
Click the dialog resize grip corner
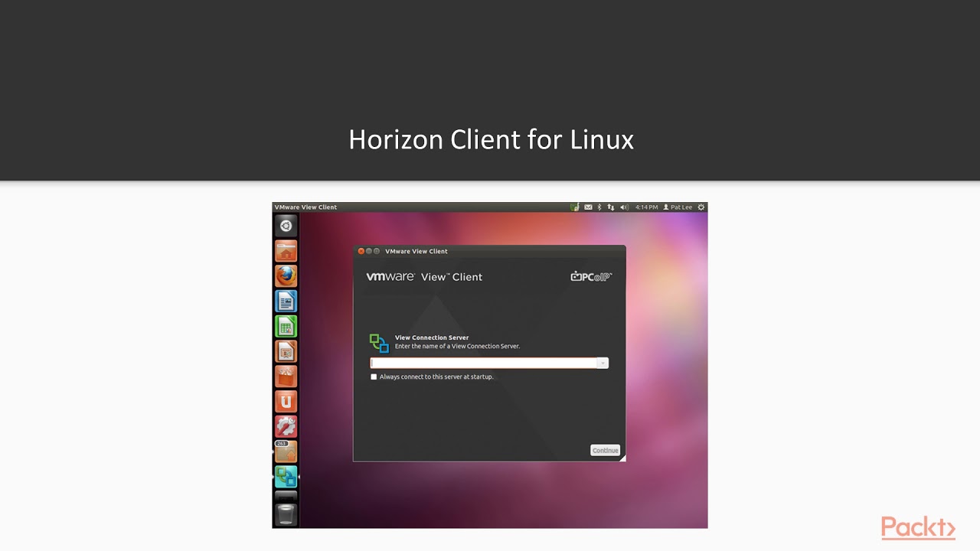(x=622, y=458)
